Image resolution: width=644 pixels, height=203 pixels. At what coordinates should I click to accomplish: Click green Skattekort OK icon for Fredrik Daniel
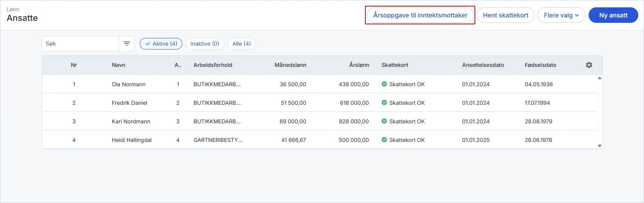click(x=384, y=102)
